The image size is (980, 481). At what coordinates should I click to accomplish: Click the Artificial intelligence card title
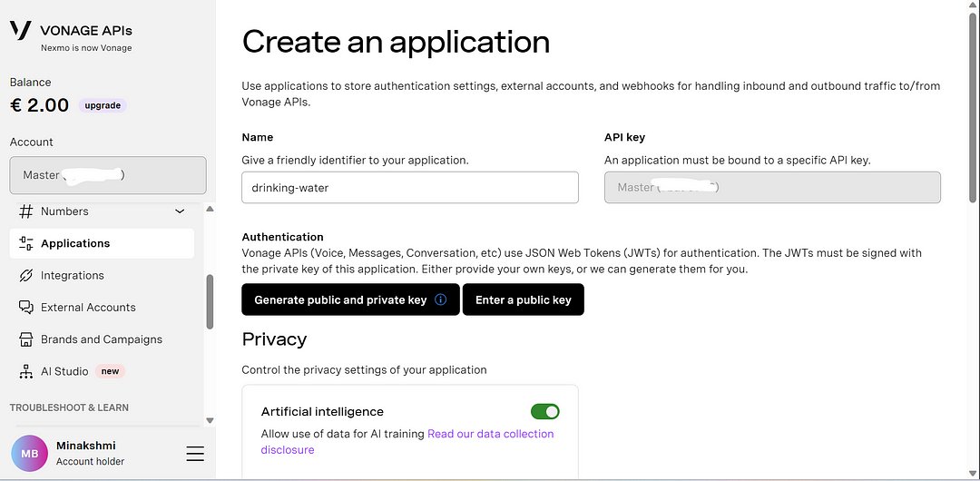(322, 411)
